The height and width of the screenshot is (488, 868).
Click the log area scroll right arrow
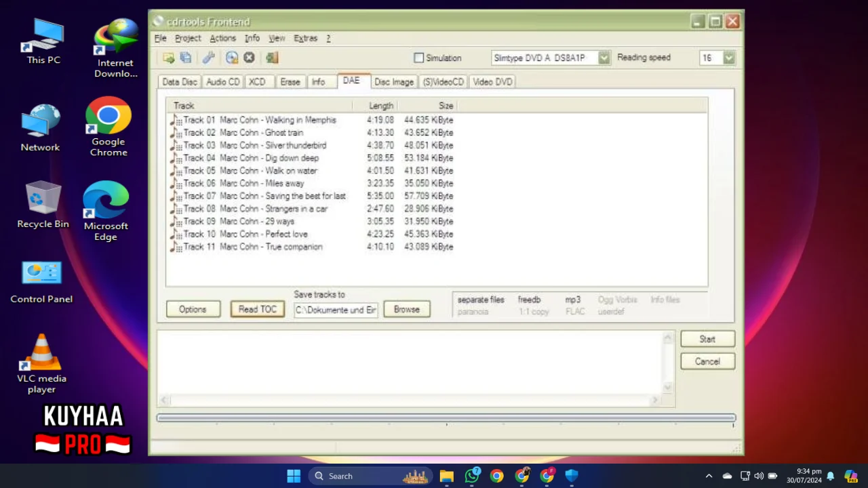655,401
